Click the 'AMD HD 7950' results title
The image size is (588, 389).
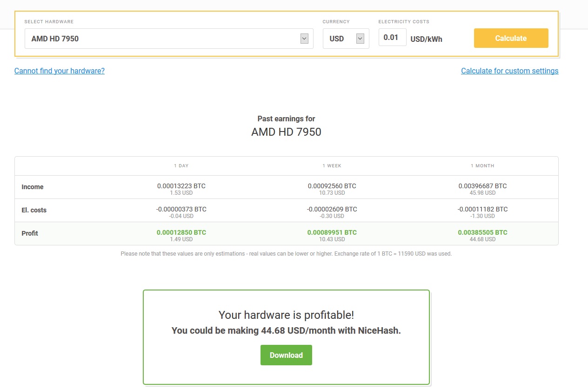(x=286, y=132)
